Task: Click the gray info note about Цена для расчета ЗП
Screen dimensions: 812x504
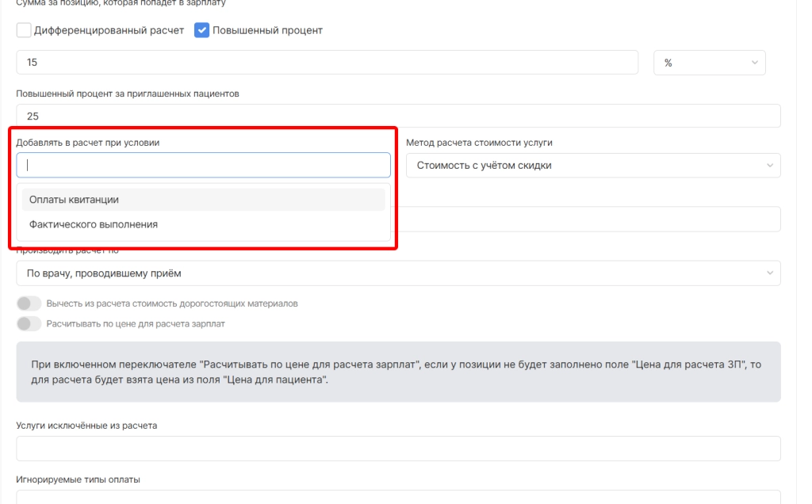Action: (x=398, y=372)
